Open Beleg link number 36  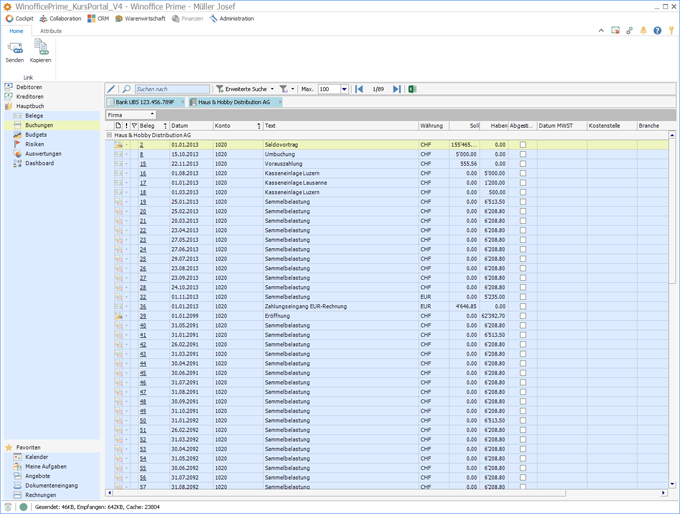(x=143, y=306)
